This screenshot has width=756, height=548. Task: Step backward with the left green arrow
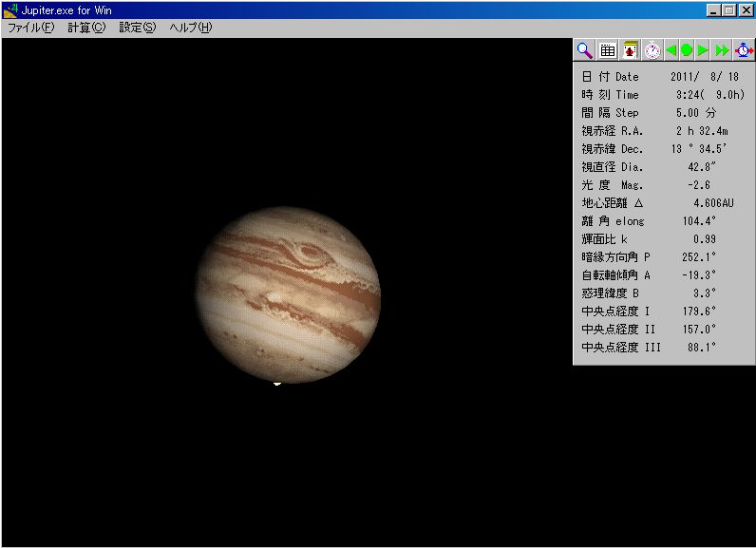tap(671, 50)
